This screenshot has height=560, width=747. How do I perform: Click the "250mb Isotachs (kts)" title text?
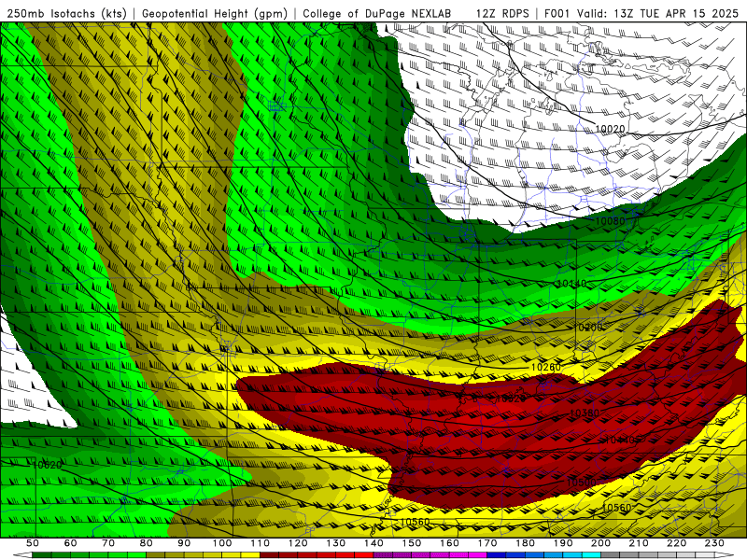tap(65, 13)
